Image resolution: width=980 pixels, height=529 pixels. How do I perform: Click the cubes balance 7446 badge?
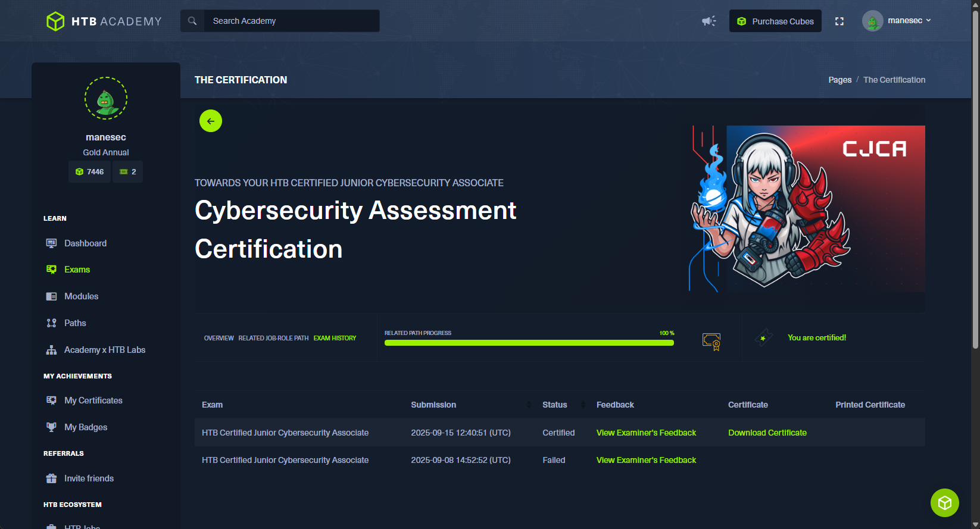point(90,172)
